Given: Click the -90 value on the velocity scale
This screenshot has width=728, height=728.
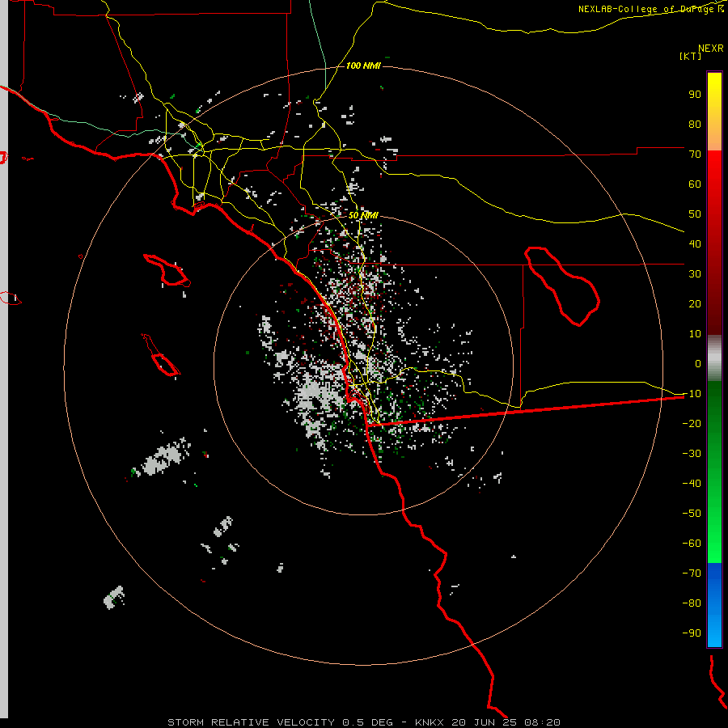Looking at the screenshot, I should click(x=692, y=633).
